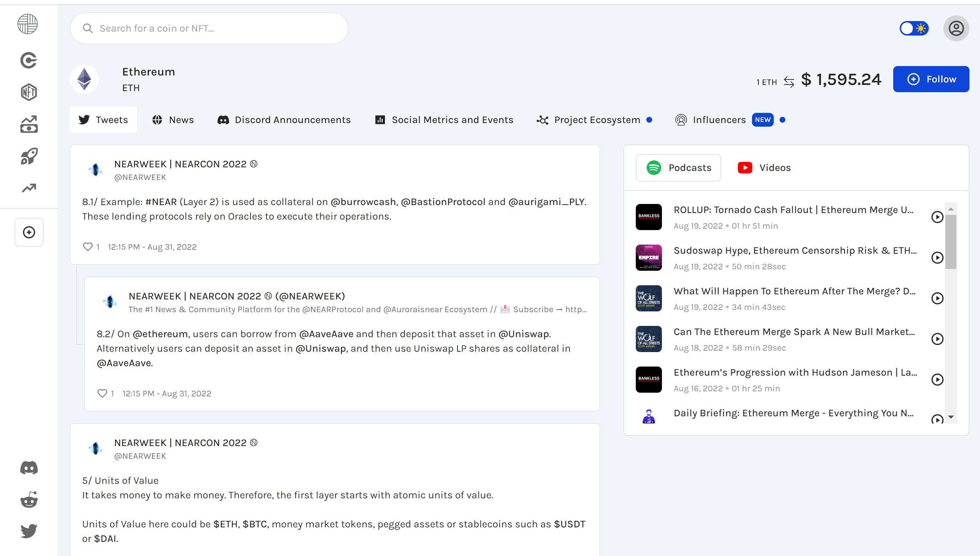Play Ethereum's Progression with Hudson Jameson
This screenshot has width=980, height=556.
pos(937,380)
